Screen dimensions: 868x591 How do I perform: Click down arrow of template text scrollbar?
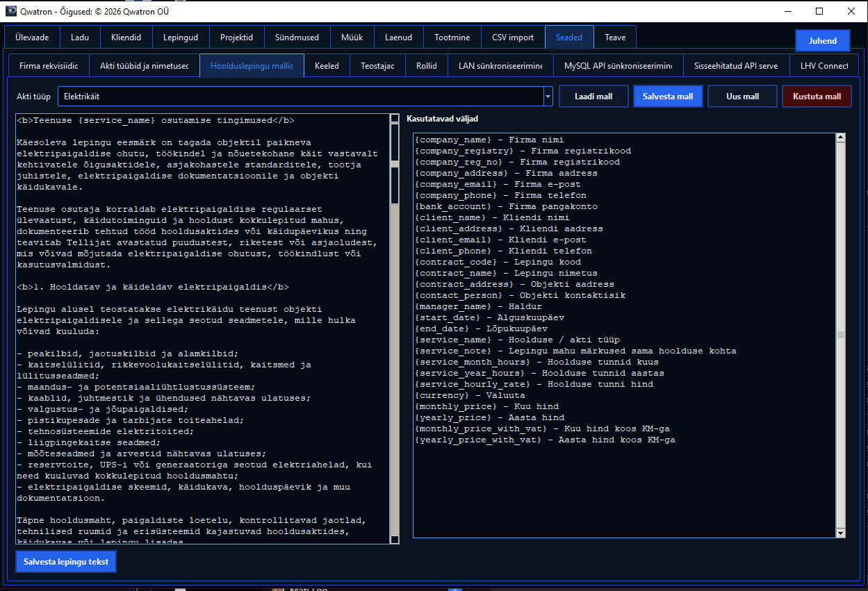[x=395, y=539]
